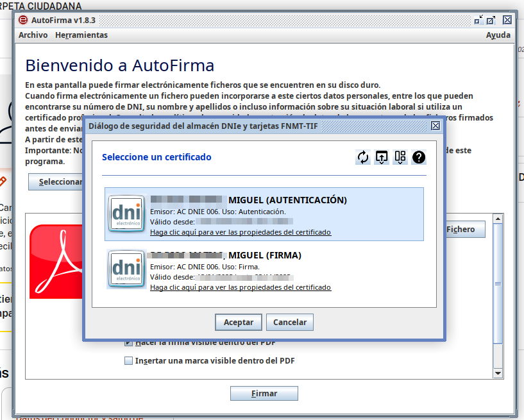Screen dimensions: 524x420
Task: Open the Ayuda menu
Action: click(x=498, y=35)
